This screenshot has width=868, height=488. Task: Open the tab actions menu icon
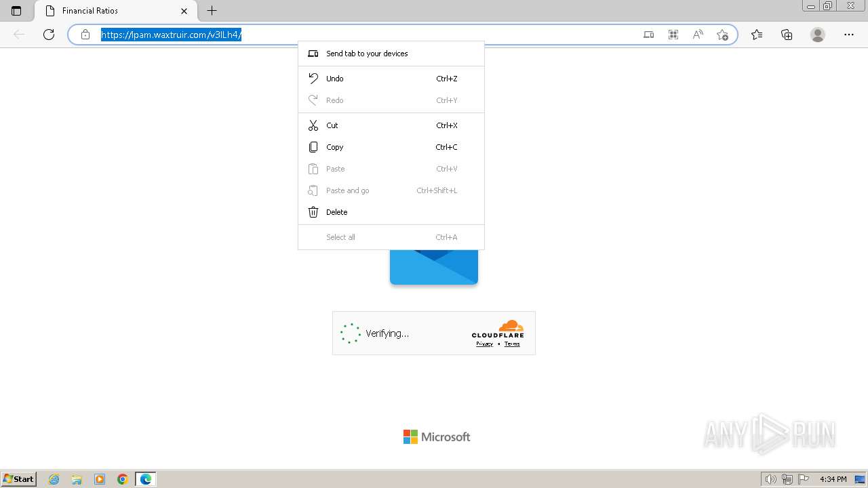(x=16, y=11)
